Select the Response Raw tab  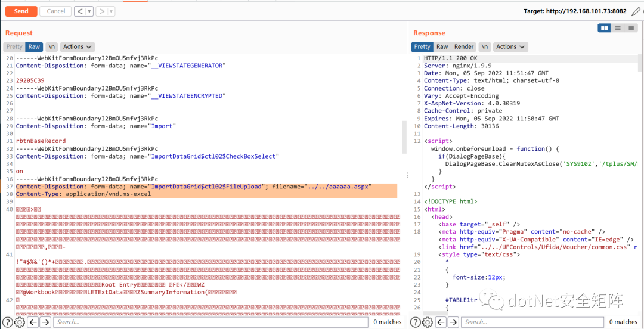coord(442,47)
